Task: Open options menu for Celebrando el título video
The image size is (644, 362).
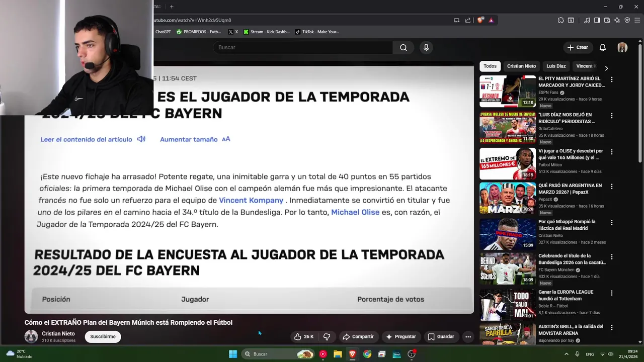Action: pyautogui.click(x=612, y=257)
